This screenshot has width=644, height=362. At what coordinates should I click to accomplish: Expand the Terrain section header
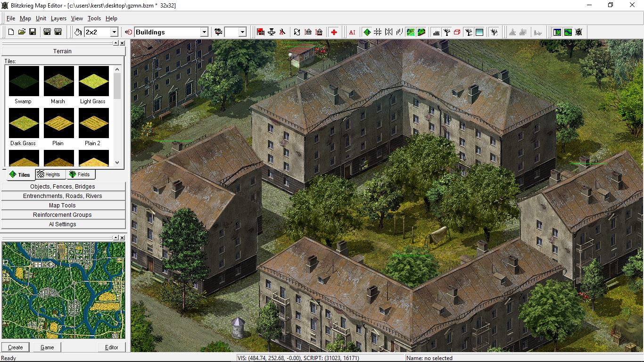(x=62, y=51)
